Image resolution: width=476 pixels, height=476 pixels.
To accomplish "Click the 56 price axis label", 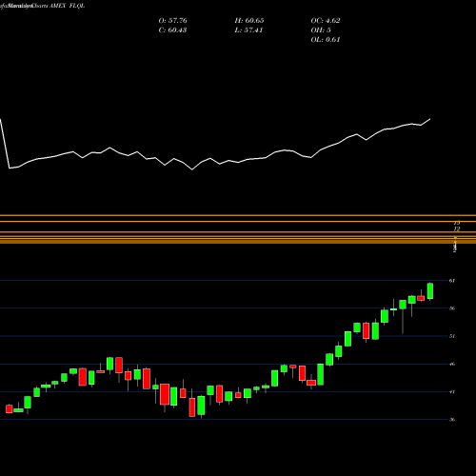I will (x=452, y=308).
